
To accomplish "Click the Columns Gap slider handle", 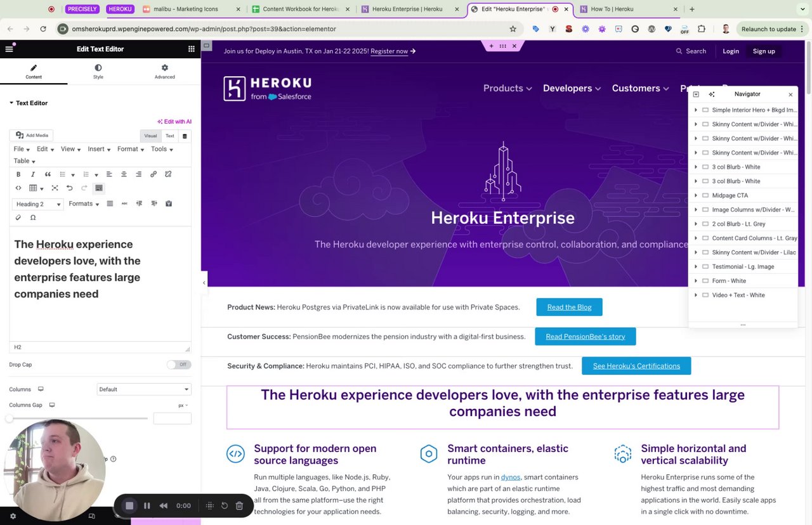I will tap(10, 418).
